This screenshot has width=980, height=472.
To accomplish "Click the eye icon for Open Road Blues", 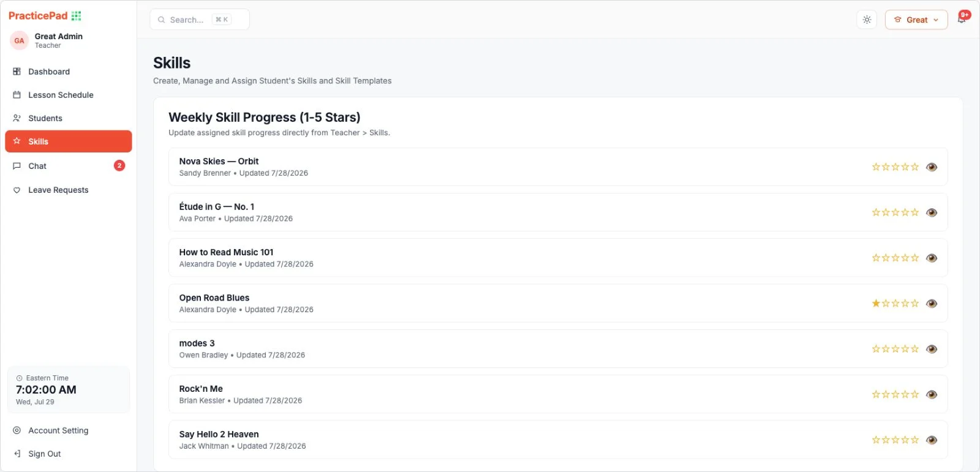I will click(x=932, y=304).
